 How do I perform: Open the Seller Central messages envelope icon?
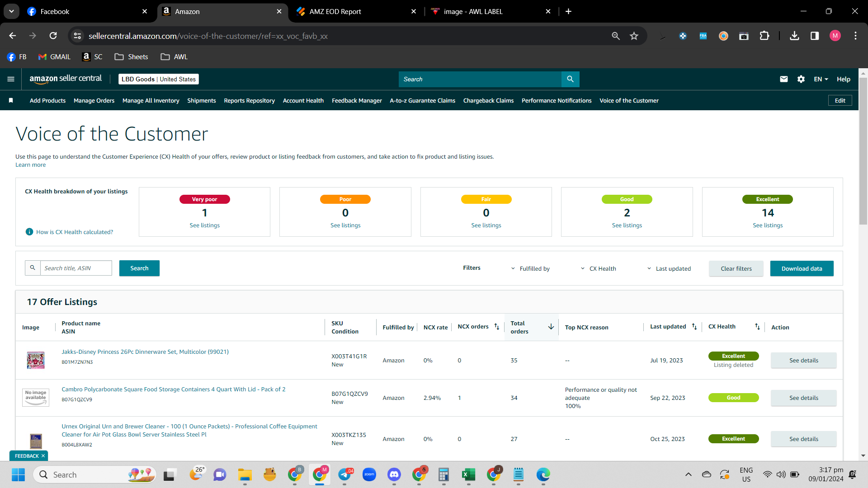pos(784,79)
